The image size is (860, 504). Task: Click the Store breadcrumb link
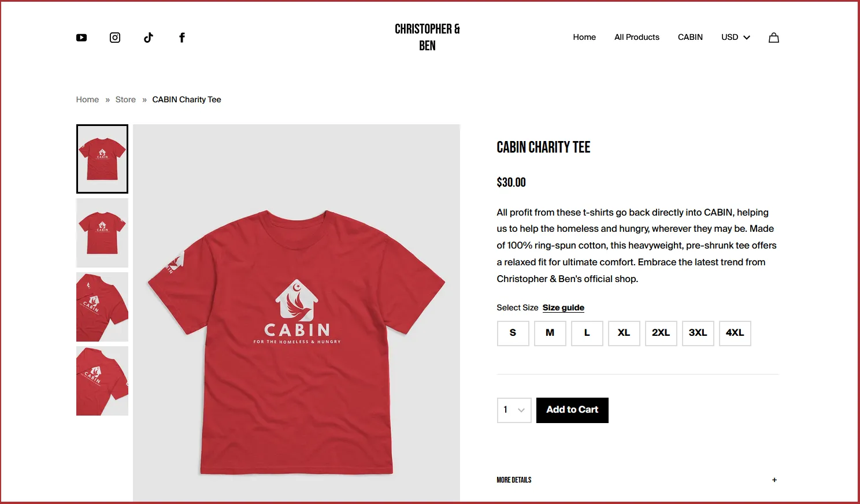coord(125,99)
